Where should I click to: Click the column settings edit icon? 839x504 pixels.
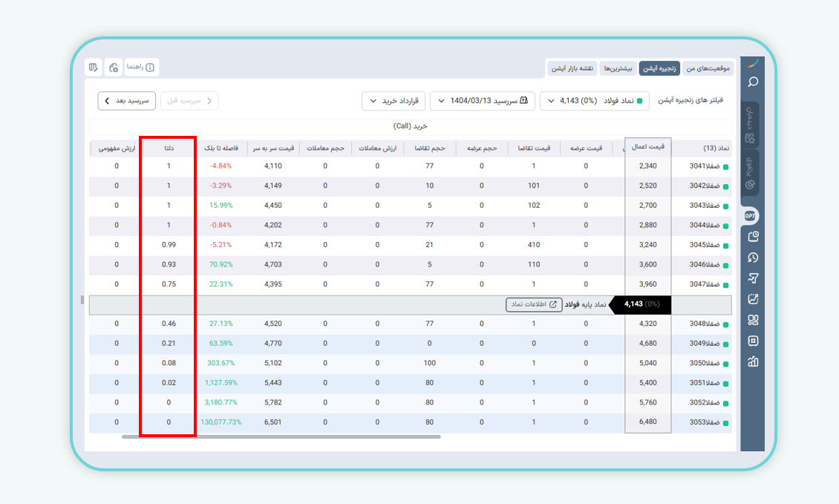click(94, 68)
